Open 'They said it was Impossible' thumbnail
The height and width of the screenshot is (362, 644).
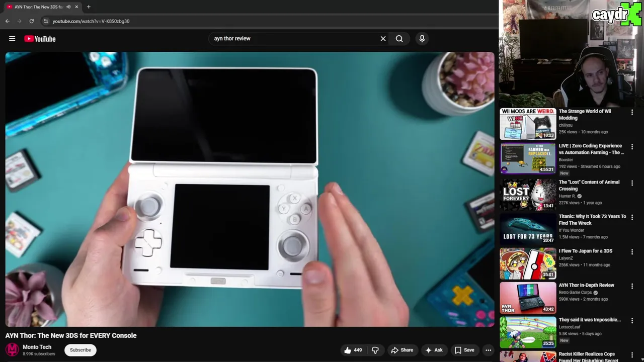[x=528, y=332]
